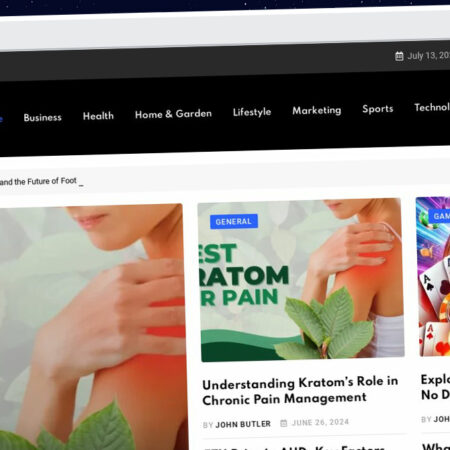Click calendar icon beside June 26, 2024

point(284,423)
